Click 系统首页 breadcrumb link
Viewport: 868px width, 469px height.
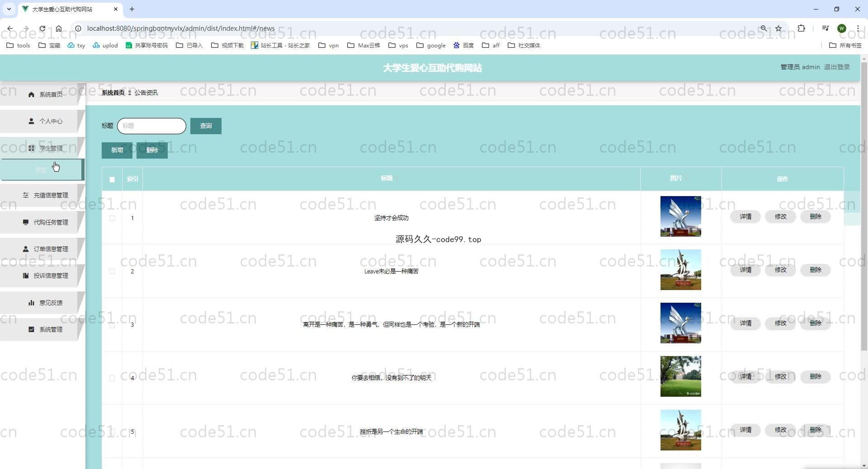coord(113,93)
